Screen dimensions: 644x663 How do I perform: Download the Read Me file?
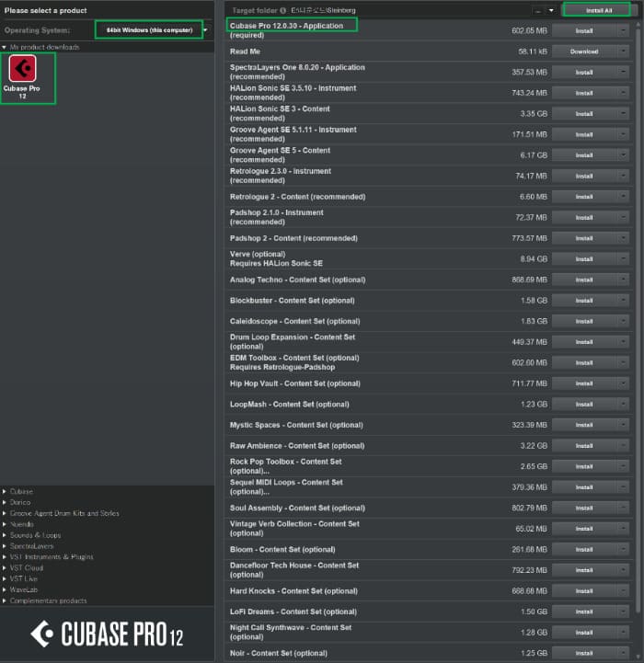584,51
